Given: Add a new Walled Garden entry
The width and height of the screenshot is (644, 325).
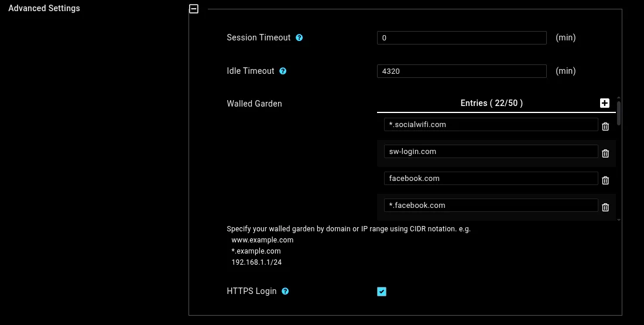Looking at the screenshot, I should point(605,103).
